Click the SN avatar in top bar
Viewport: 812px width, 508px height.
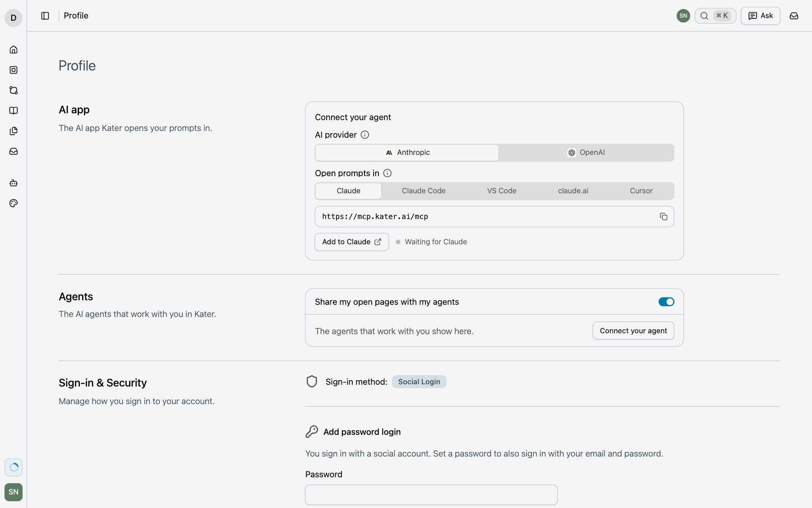683,16
